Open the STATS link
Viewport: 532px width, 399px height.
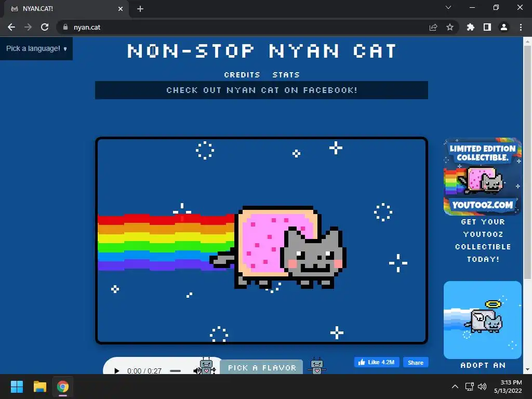point(286,75)
